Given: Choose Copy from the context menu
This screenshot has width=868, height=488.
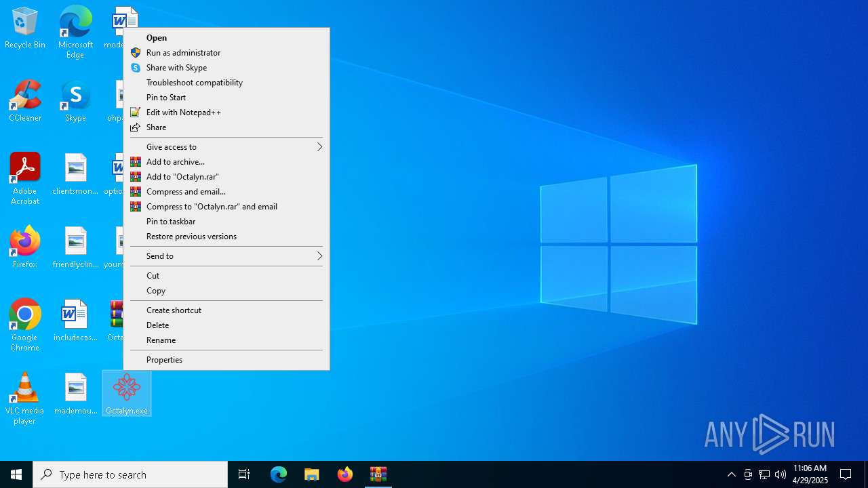Looking at the screenshot, I should [x=226, y=291].
